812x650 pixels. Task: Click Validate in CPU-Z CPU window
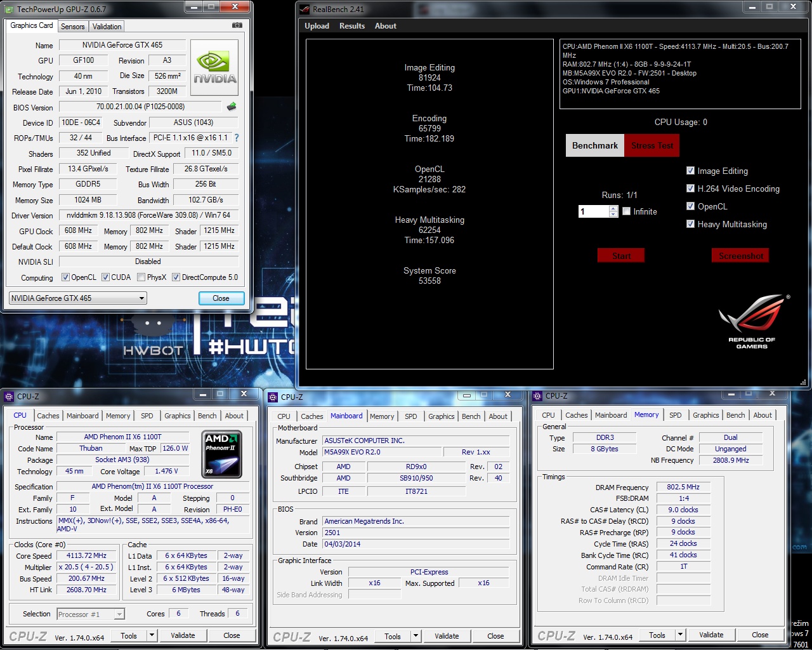[183, 635]
